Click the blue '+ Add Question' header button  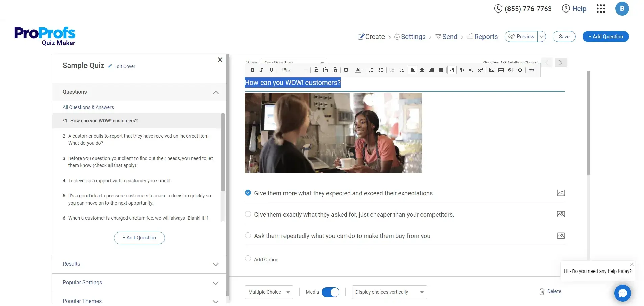click(x=605, y=37)
